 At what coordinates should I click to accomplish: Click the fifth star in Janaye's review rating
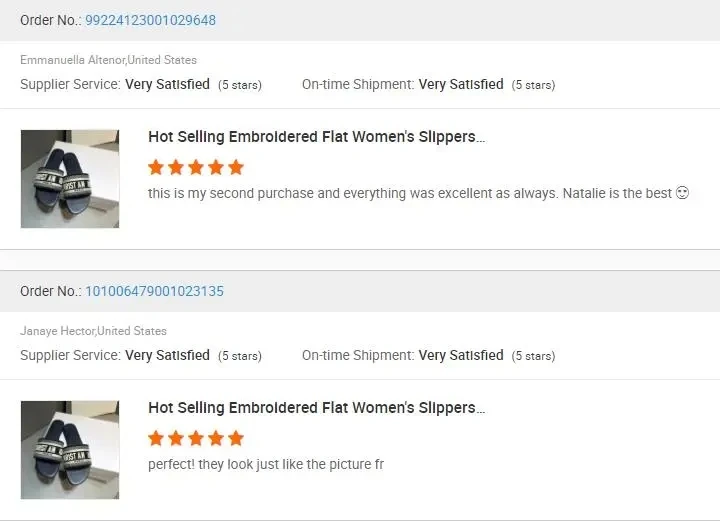click(x=236, y=438)
